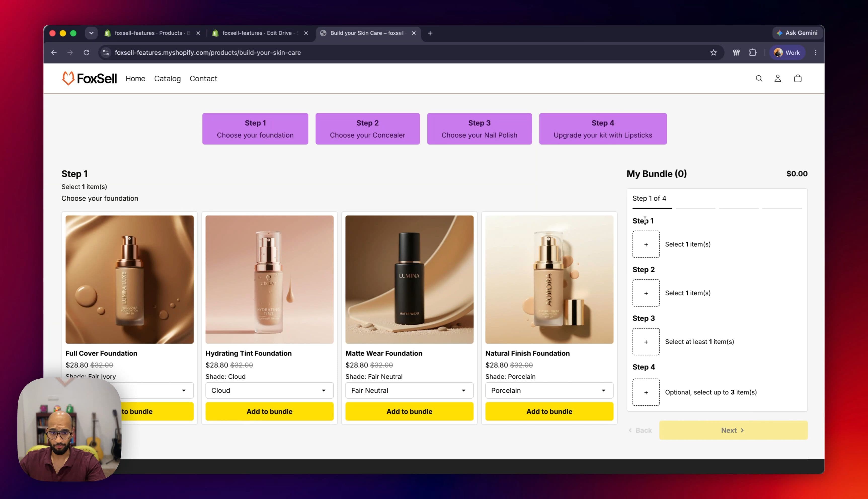Close the Build your Skin Care tab

pos(414,33)
